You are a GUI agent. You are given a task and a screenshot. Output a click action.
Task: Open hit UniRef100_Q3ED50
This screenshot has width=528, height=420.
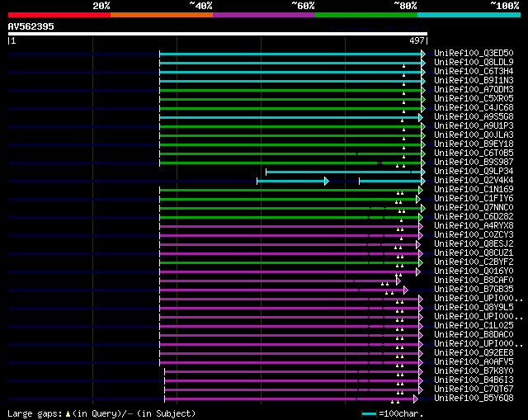coord(474,53)
